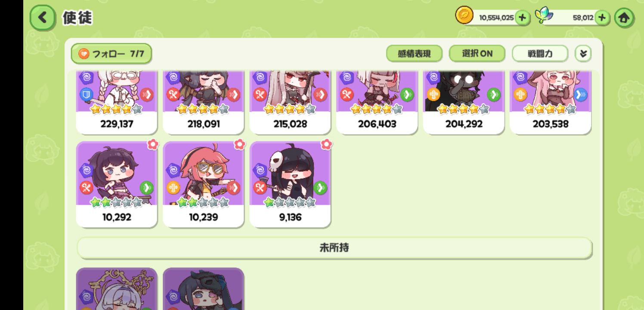This screenshot has height=310, width=644.
Task: Tap the skull-hat character's pink flower badge
Action: click(x=326, y=144)
